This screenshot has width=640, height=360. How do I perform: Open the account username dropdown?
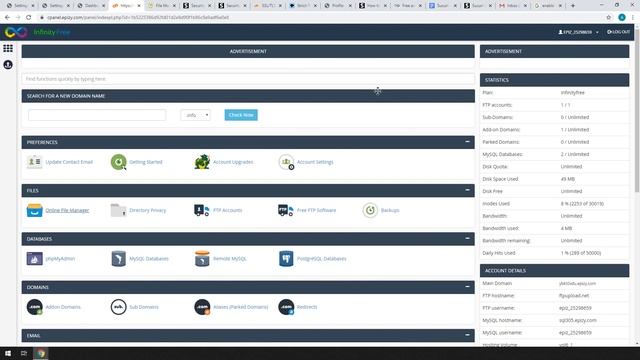point(578,32)
